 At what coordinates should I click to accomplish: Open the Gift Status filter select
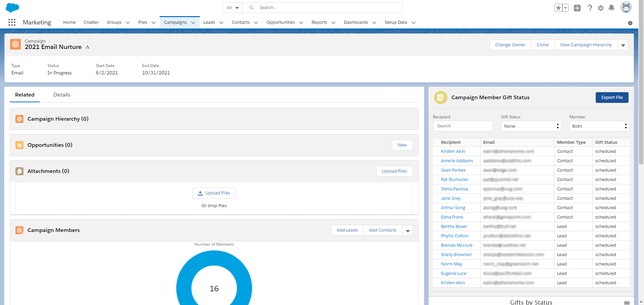(x=531, y=126)
